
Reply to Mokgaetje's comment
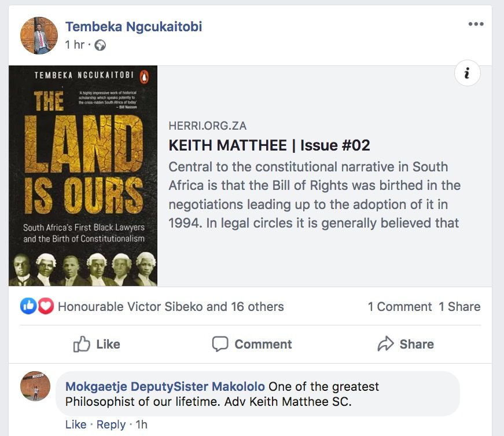(111, 424)
